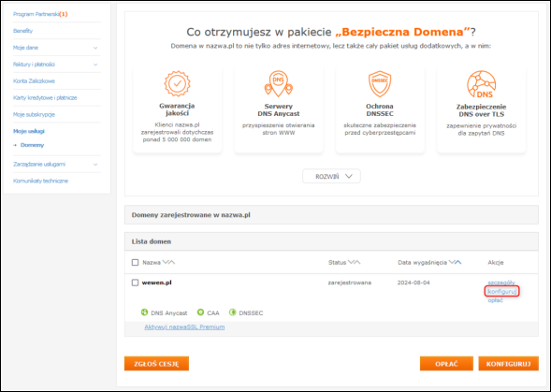Click the DNS over TLS network icon
551x392 pixels.
pyautogui.click(x=481, y=84)
